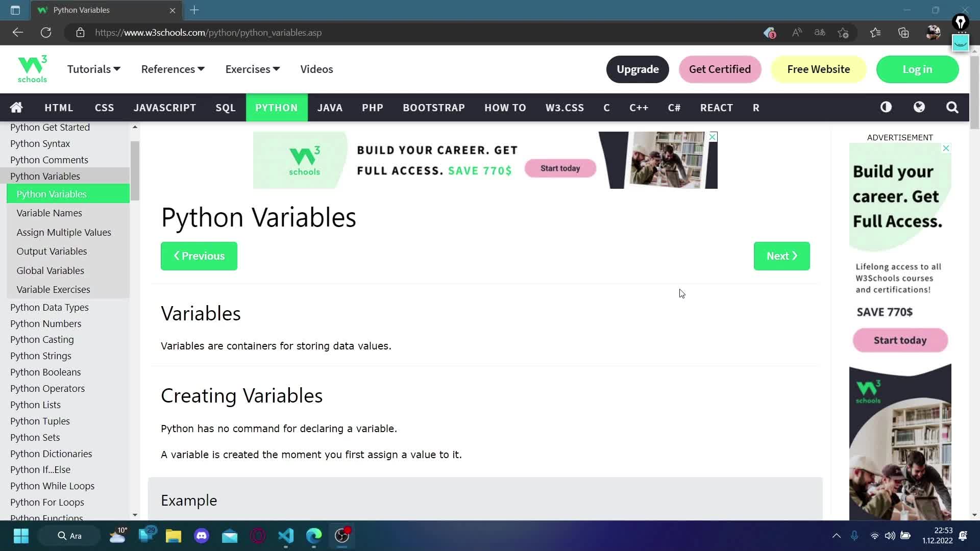This screenshot has height=551, width=980.
Task: Click the Next button to advance page
Action: pyautogui.click(x=781, y=256)
